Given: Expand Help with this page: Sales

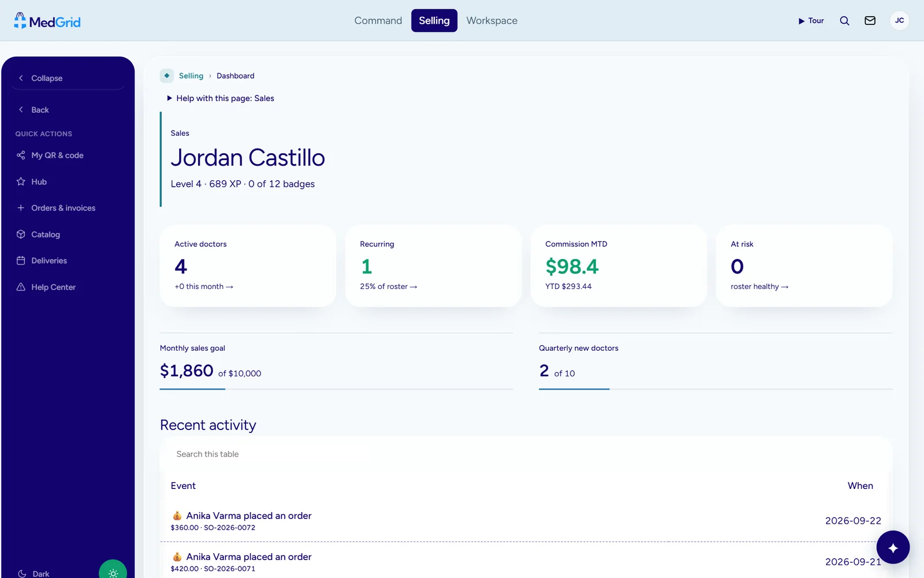Looking at the screenshot, I should coord(221,98).
